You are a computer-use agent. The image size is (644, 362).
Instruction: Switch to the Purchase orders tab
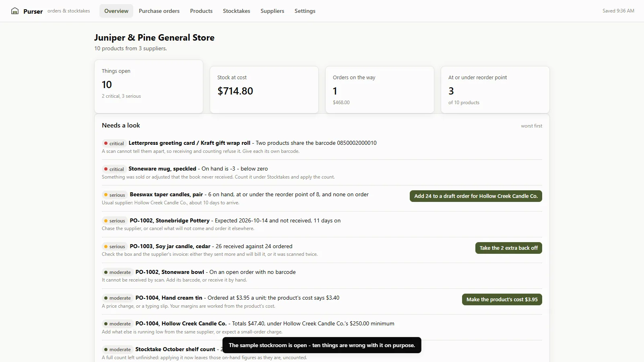(x=159, y=11)
